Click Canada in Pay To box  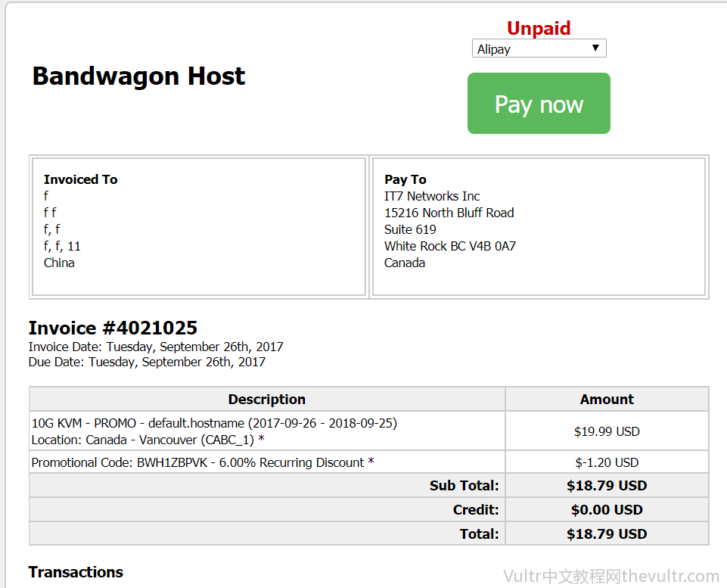(x=404, y=263)
